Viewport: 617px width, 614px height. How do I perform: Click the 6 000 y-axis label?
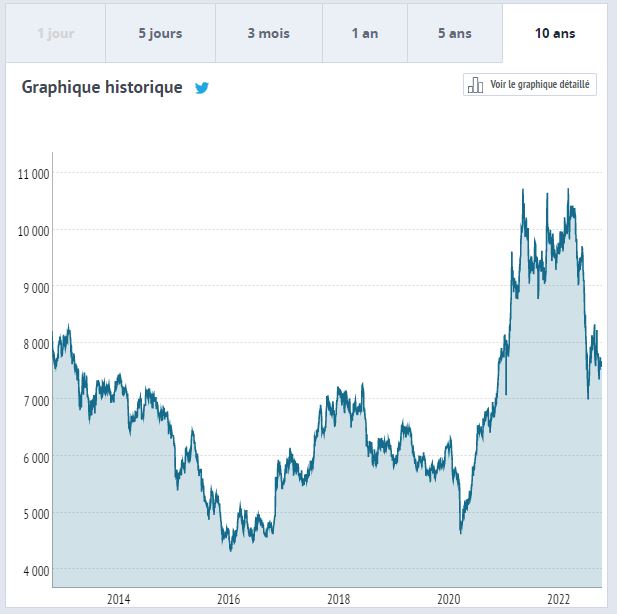[35, 458]
